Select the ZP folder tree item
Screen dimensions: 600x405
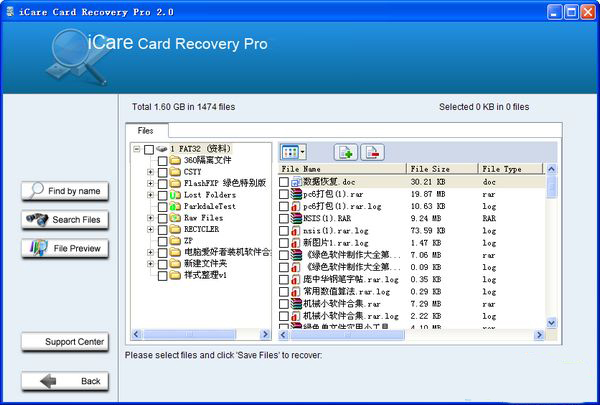(x=188, y=241)
